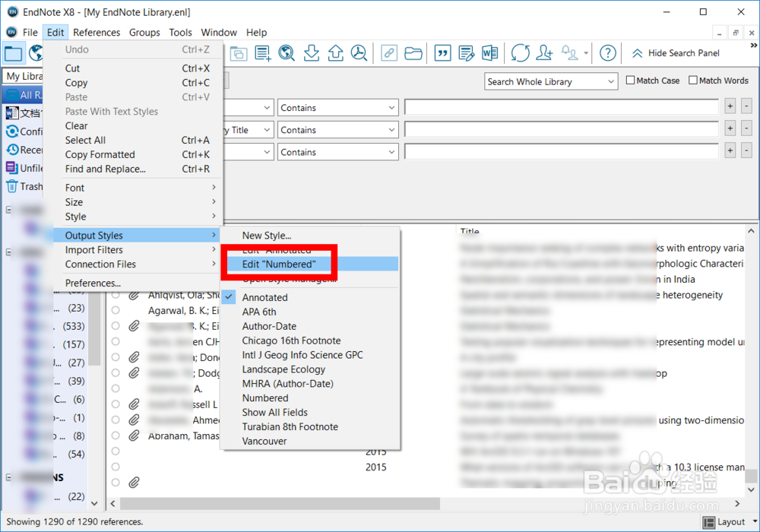Click the third search text field
The image size is (760, 532).
point(562,152)
